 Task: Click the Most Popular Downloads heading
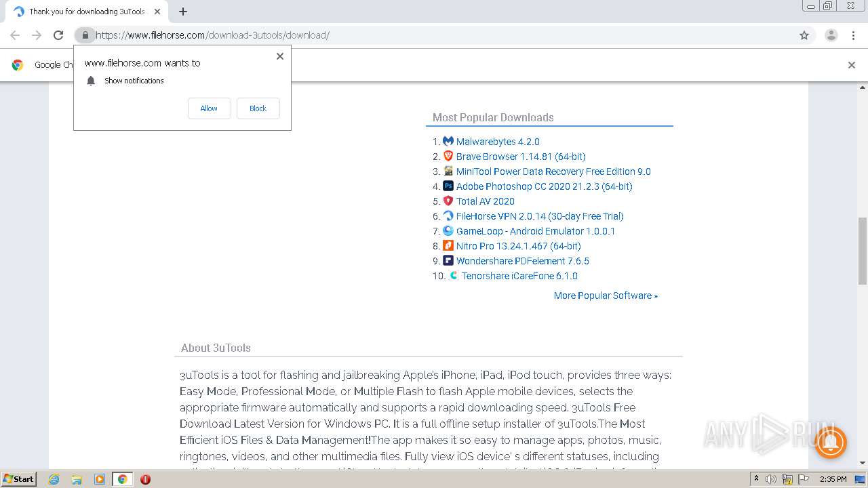pyautogui.click(x=493, y=117)
